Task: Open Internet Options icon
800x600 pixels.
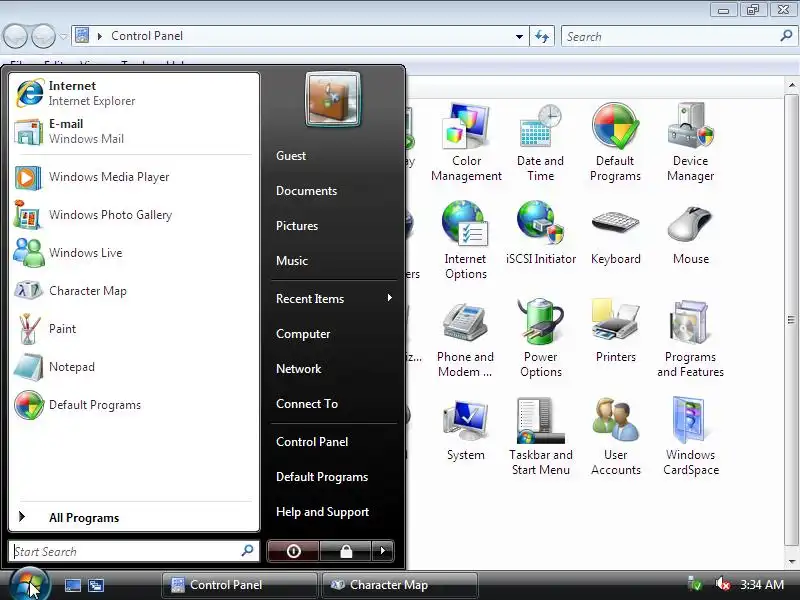Action: (x=465, y=240)
